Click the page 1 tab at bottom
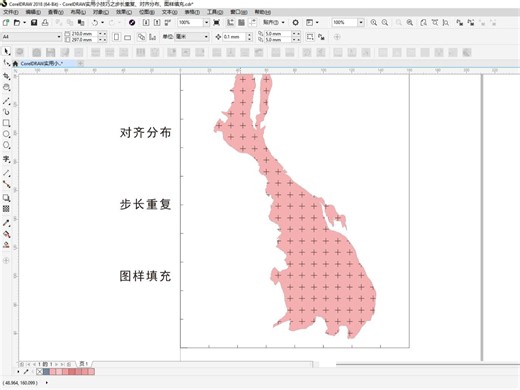The width and height of the screenshot is (520, 390). point(83,364)
